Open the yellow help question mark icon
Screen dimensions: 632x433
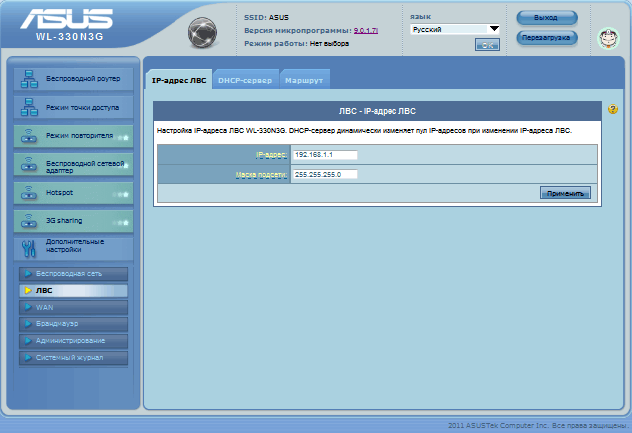(x=612, y=109)
